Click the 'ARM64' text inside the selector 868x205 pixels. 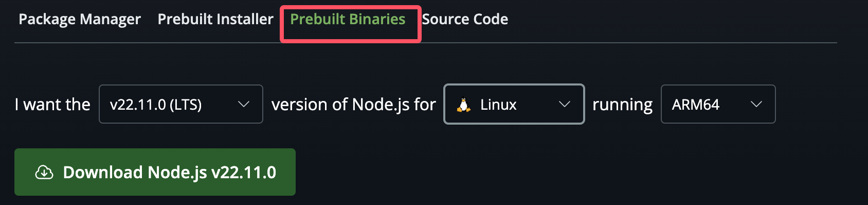coord(696,105)
